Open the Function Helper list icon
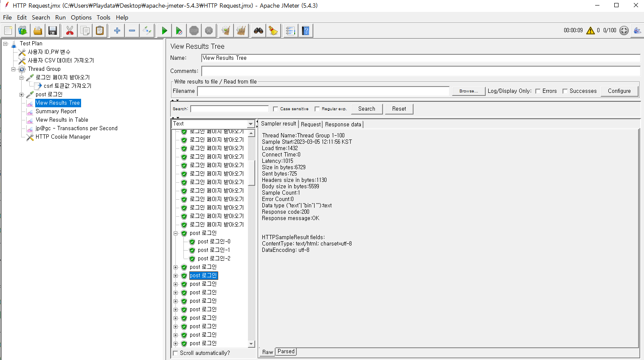The width and height of the screenshot is (644, 360). coord(291,31)
